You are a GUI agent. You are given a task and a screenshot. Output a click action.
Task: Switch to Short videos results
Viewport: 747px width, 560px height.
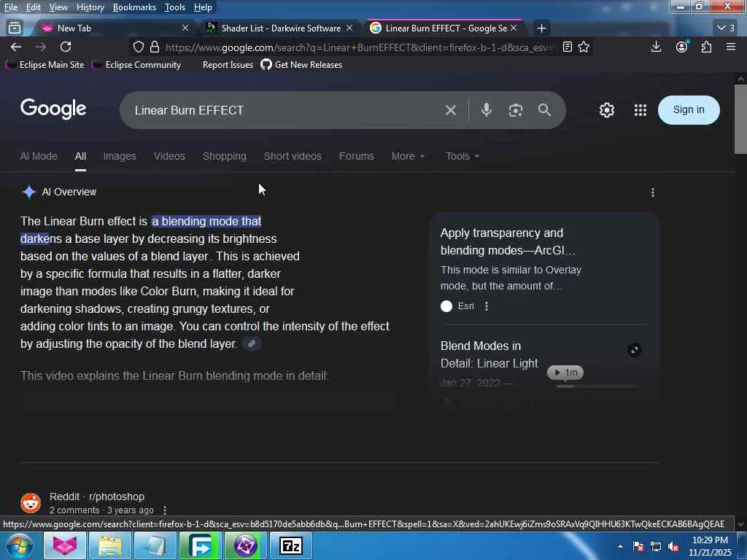pos(293,156)
